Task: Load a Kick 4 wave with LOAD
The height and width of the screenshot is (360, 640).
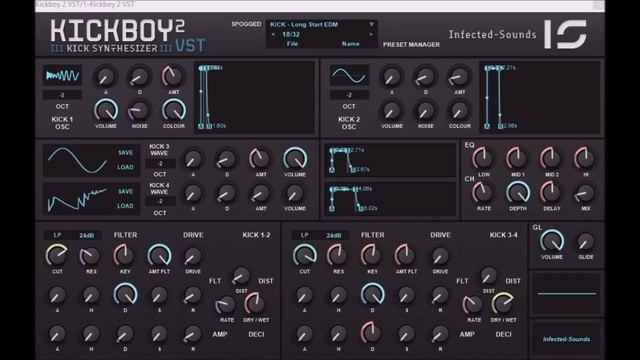Action: 125,206
